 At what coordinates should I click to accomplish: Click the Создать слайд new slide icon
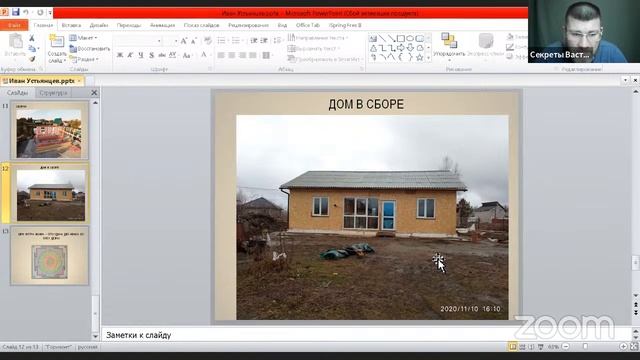click(x=56, y=41)
